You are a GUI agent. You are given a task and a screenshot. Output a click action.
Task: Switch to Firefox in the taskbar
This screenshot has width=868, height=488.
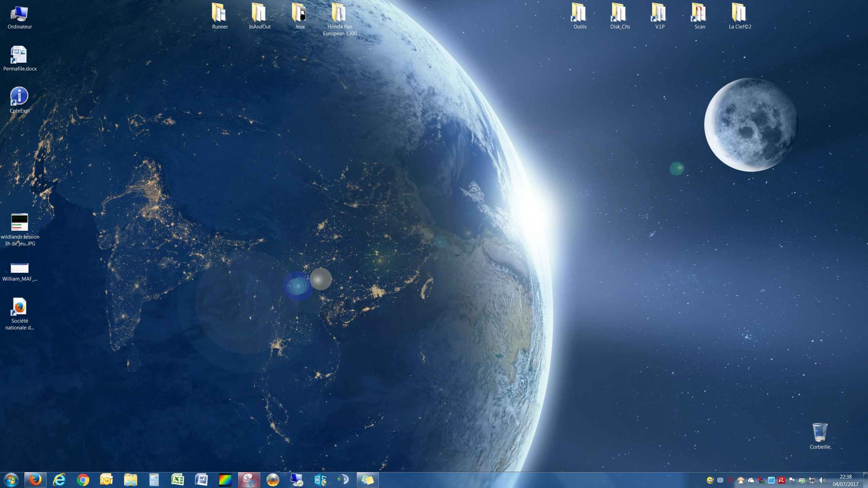(36, 480)
